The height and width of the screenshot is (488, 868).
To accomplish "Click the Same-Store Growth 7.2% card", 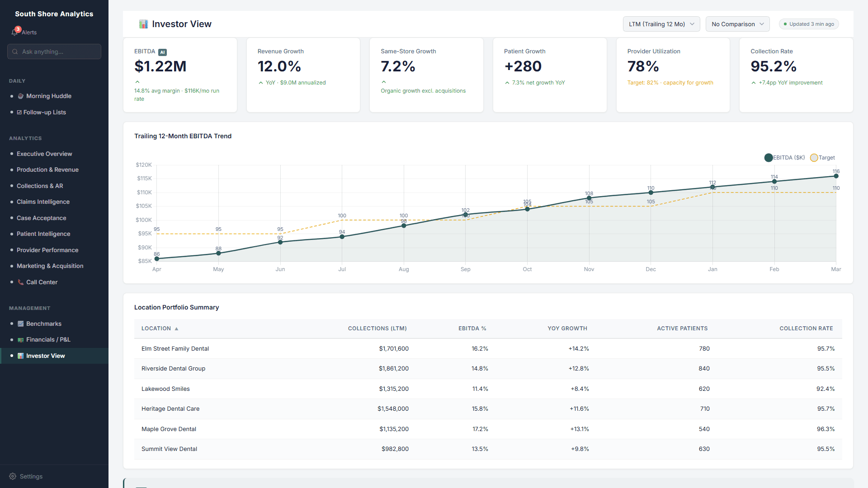I will pos(426,75).
